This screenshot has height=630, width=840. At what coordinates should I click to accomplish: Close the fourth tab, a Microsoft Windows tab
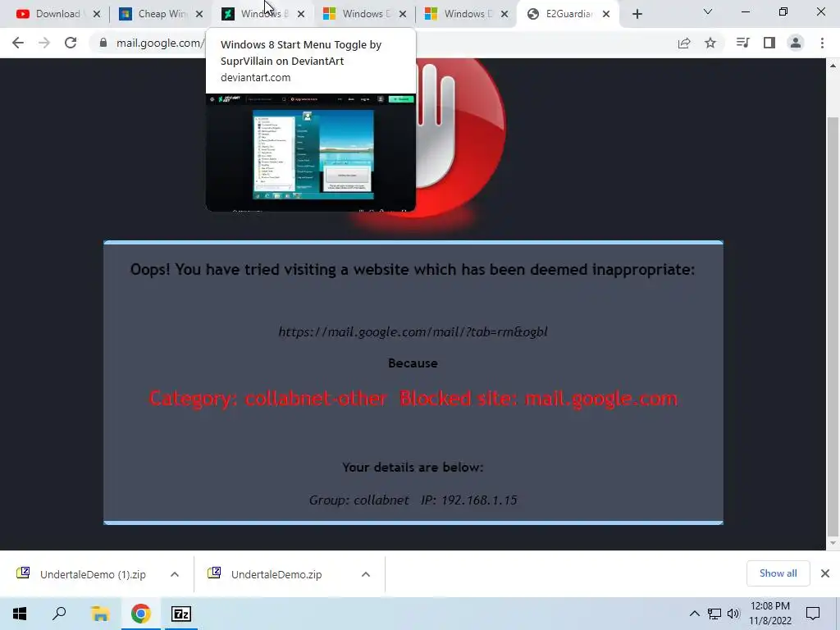point(402,15)
